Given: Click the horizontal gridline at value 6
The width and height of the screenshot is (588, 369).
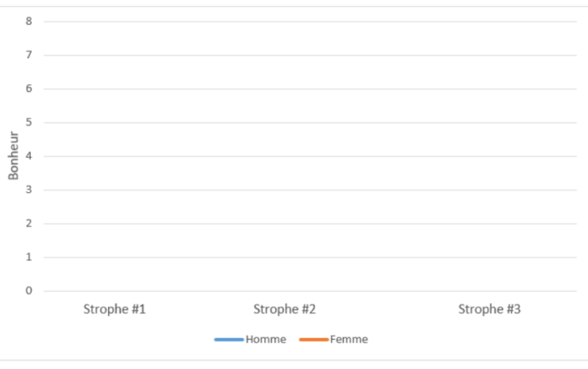Looking at the screenshot, I should (309, 88).
